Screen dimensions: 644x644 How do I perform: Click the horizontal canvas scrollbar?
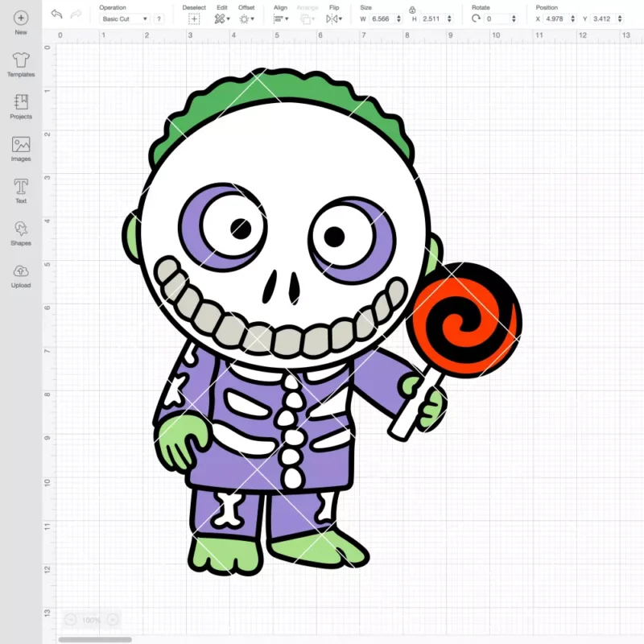coord(95,639)
